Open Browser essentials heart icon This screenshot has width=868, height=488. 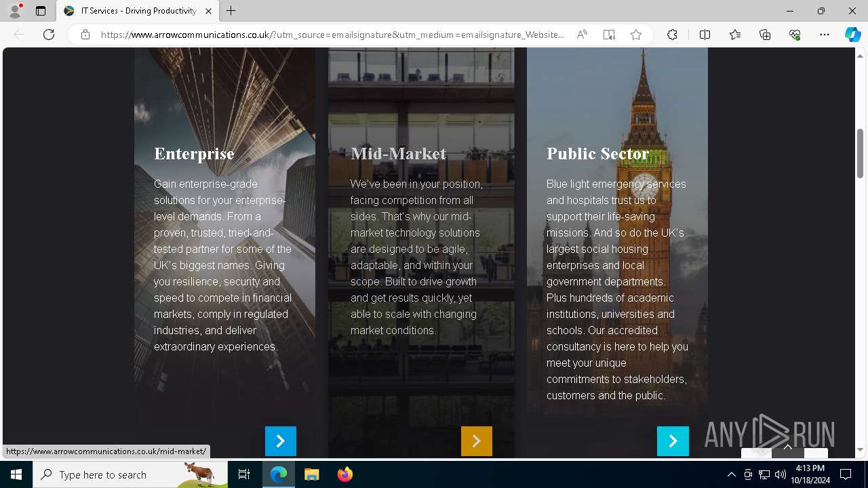tap(795, 35)
